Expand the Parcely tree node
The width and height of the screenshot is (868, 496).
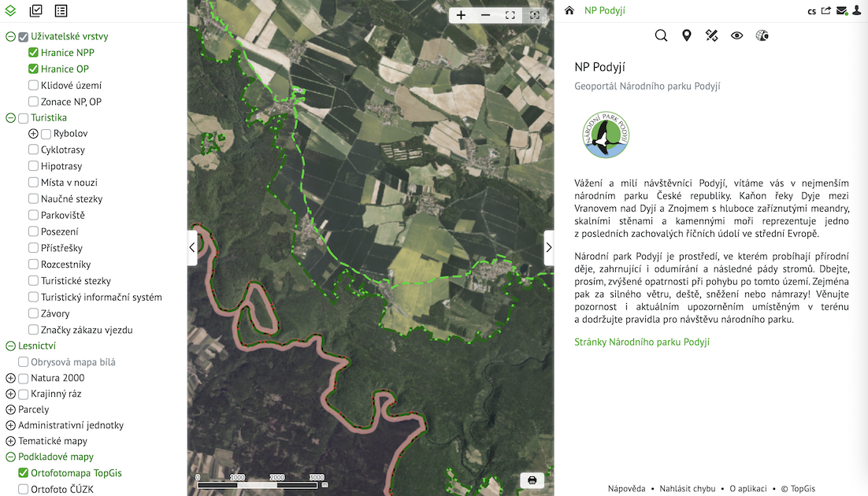point(10,409)
